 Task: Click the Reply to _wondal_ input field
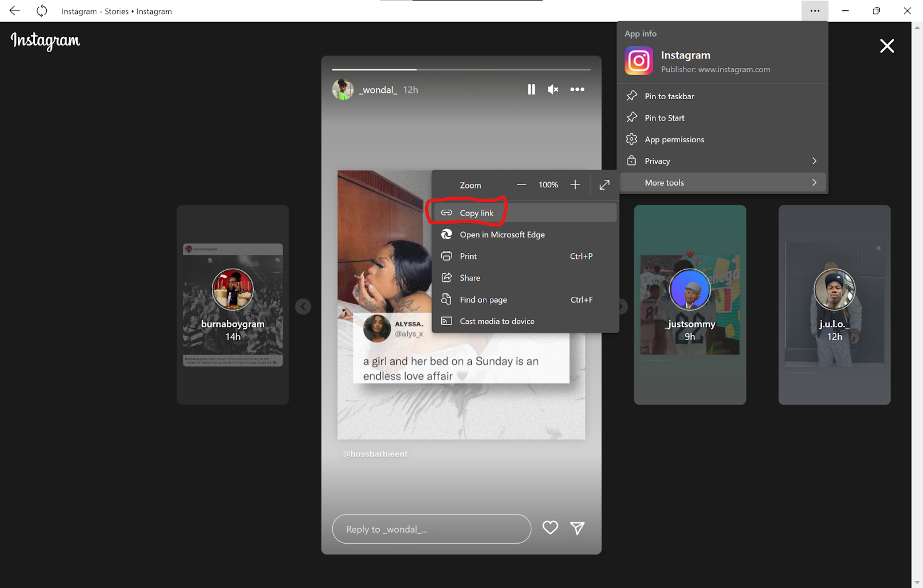coord(432,529)
